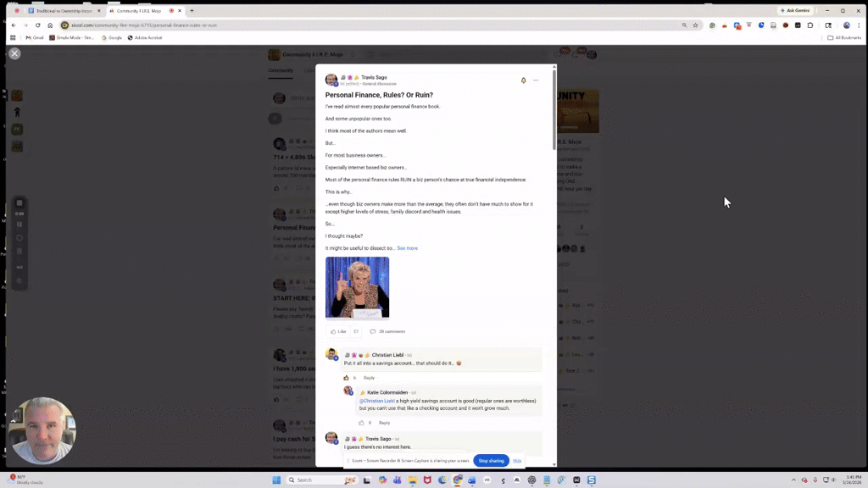
Task: Open the @Christian Liebl mention link
Action: (377, 401)
